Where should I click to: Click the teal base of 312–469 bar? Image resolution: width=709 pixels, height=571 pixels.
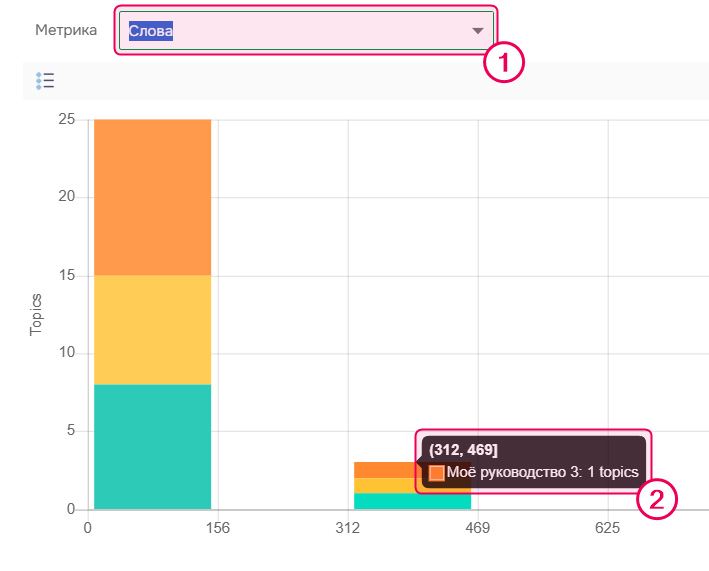tap(385, 501)
